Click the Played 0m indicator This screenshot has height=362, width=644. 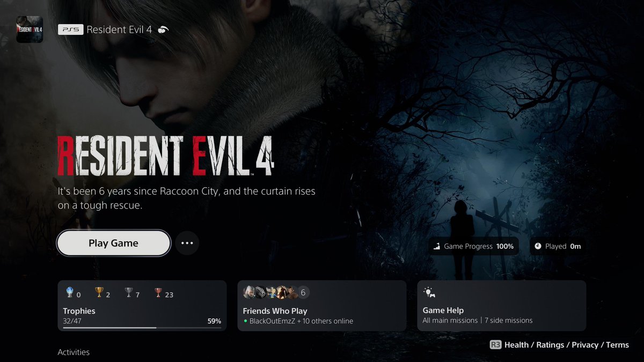(559, 246)
